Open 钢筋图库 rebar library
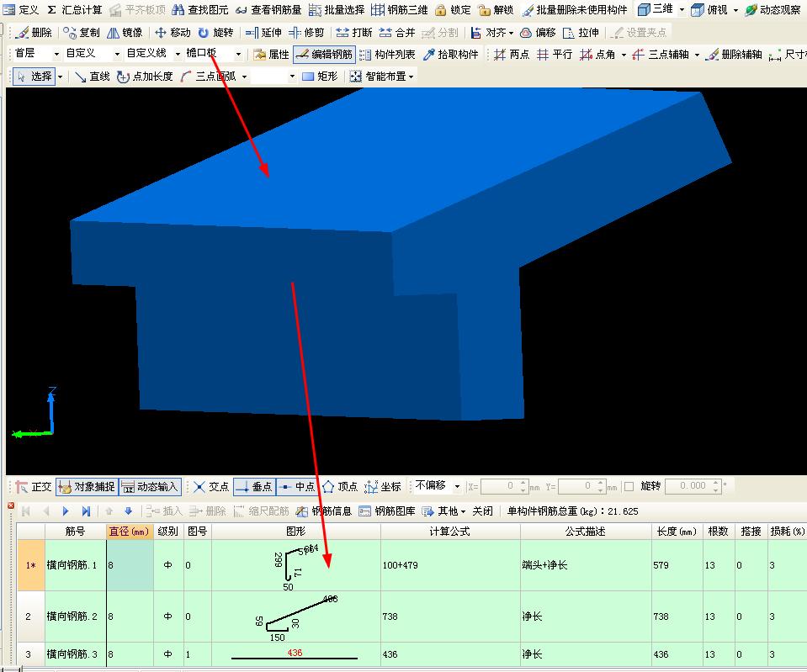 pyautogui.click(x=387, y=511)
